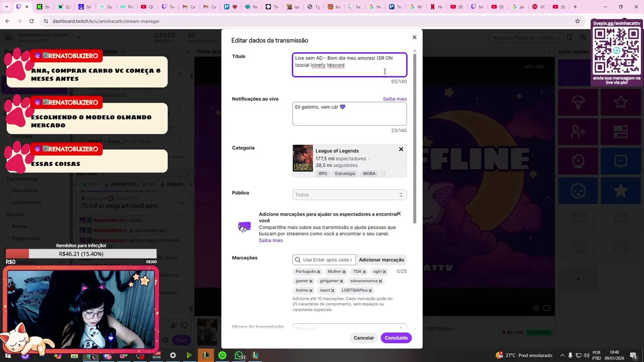Open Saiba mais link beside Notificações ao vivo

pyautogui.click(x=394, y=99)
